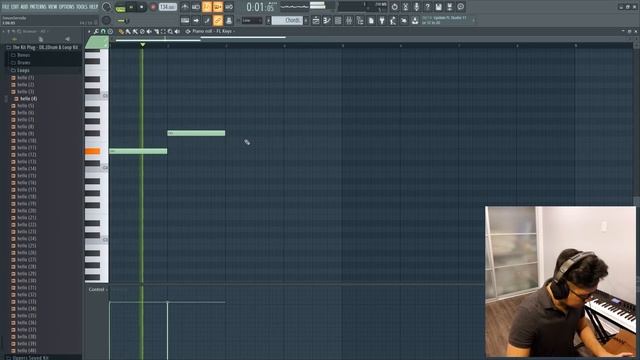Toggle the wait-for-input icon
640x360 pixels.
click(x=196, y=7)
